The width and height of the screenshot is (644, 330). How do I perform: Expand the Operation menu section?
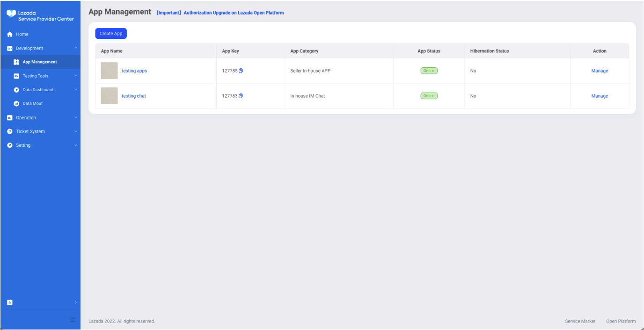(x=75, y=118)
